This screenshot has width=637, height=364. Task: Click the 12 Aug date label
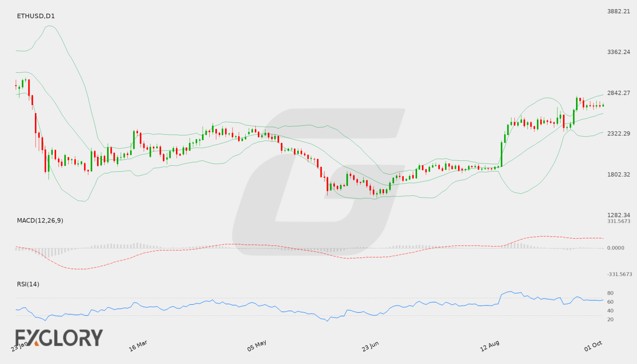point(490,346)
